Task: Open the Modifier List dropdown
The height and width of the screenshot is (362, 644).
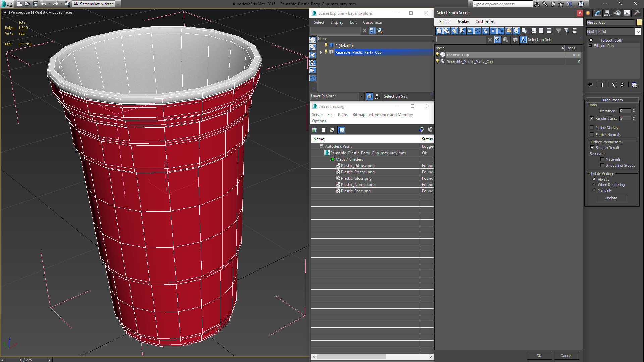Action: click(x=638, y=32)
